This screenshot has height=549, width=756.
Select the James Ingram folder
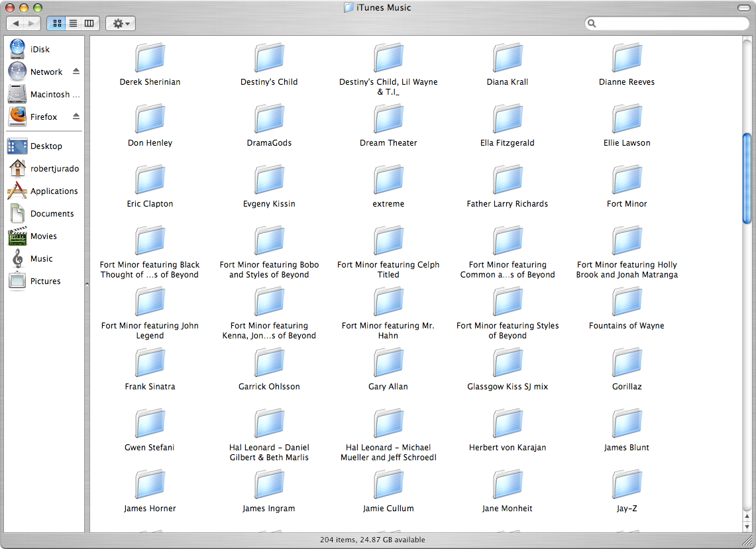(269, 491)
